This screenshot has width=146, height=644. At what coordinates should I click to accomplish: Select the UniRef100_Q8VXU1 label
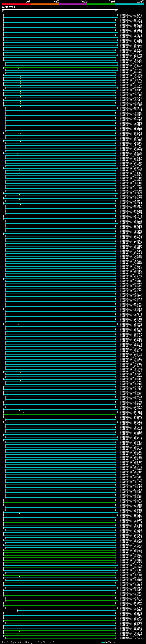coord(131,444)
